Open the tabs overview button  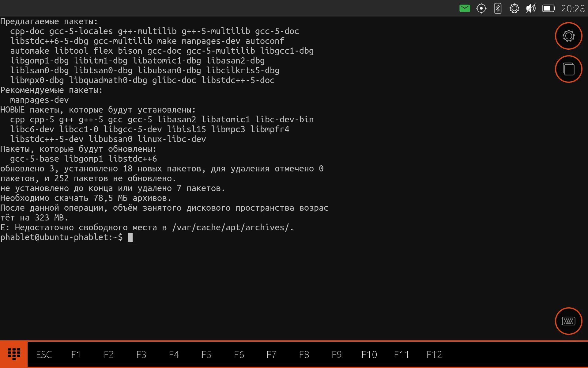coord(568,69)
